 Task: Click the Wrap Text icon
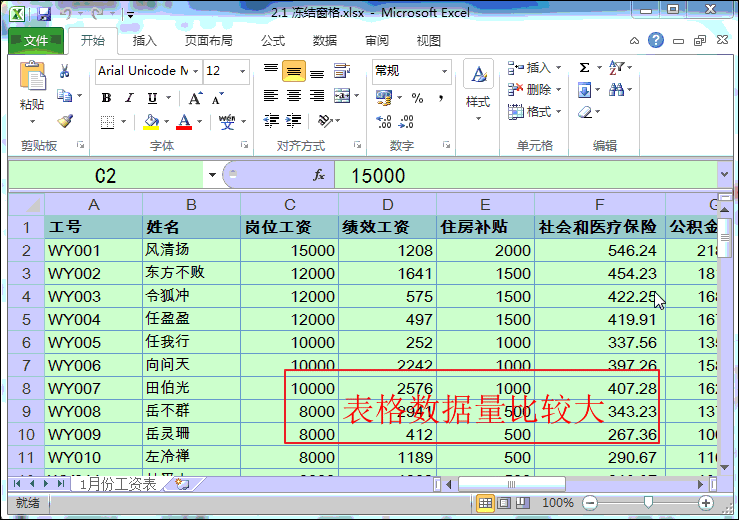click(x=344, y=71)
